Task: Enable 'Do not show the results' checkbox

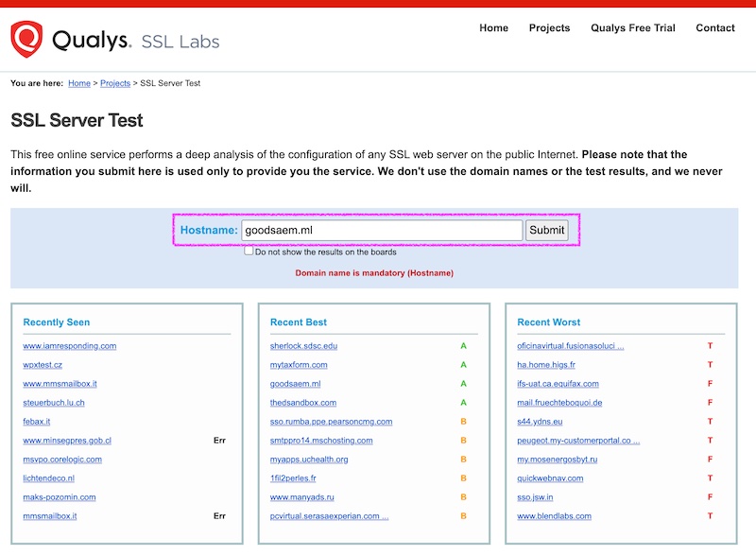Action: point(249,251)
